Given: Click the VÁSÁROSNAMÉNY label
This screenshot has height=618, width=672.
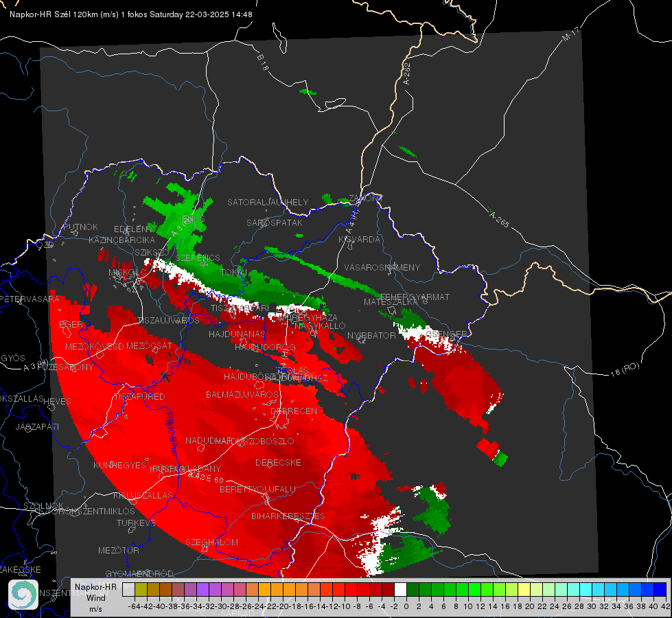Looking at the screenshot, I should pyautogui.click(x=382, y=268).
